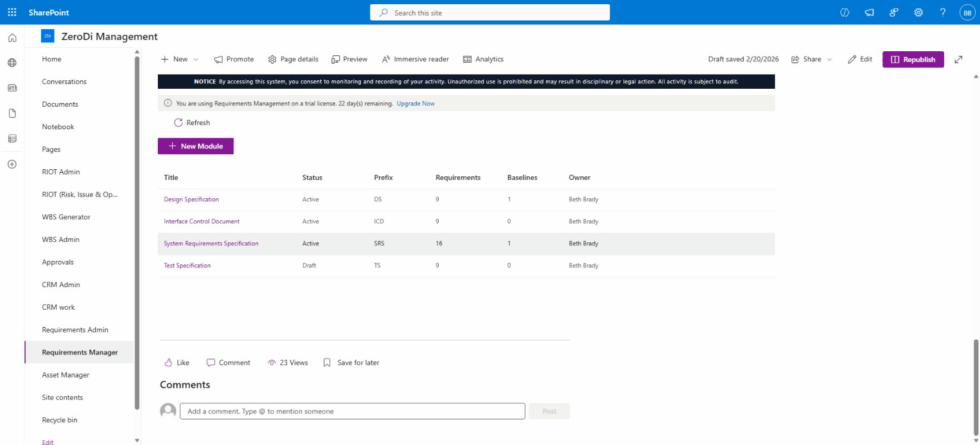Open the Copilot icon in the header
Viewport: 980px width, 445px height.
pos(844,13)
